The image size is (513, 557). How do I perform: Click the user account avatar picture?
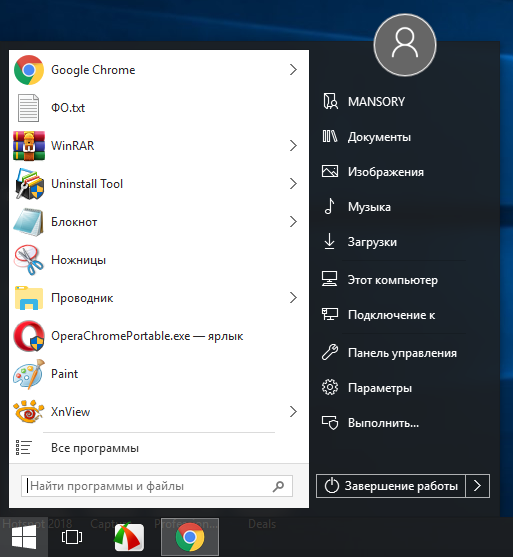click(x=405, y=45)
